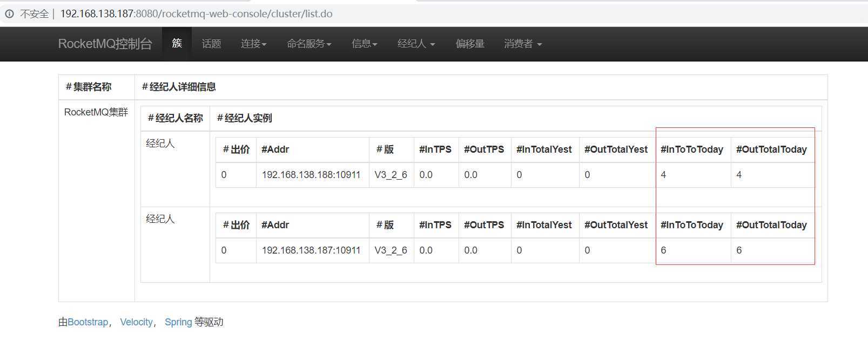
Task: Expand the 连接 dropdown menu
Action: pyautogui.click(x=254, y=44)
